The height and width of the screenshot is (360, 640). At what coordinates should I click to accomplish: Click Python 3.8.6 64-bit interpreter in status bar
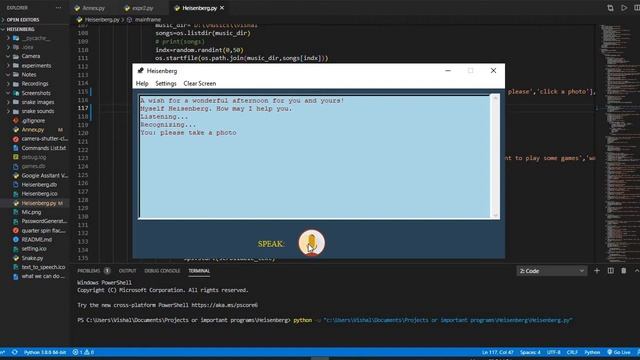[45, 352]
